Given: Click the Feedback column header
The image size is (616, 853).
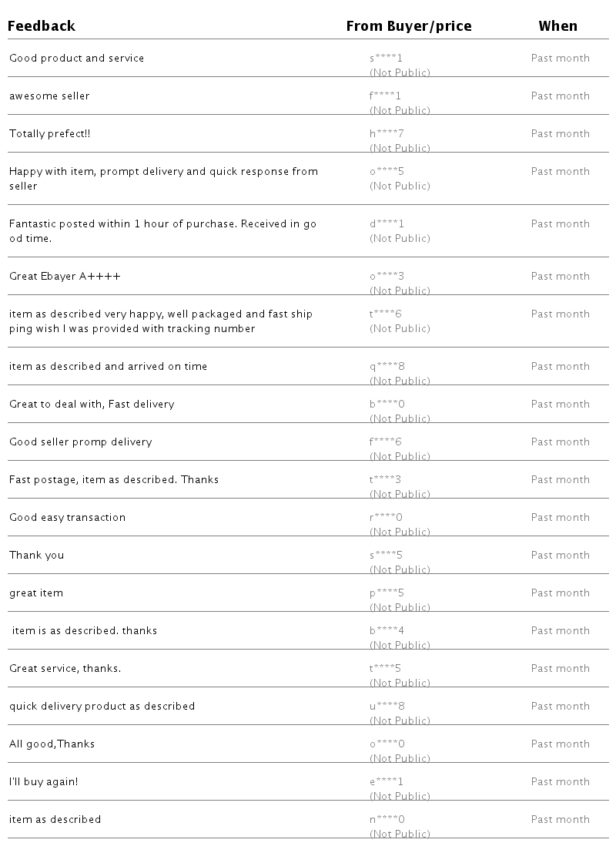Looking at the screenshot, I should tap(42, 26).
